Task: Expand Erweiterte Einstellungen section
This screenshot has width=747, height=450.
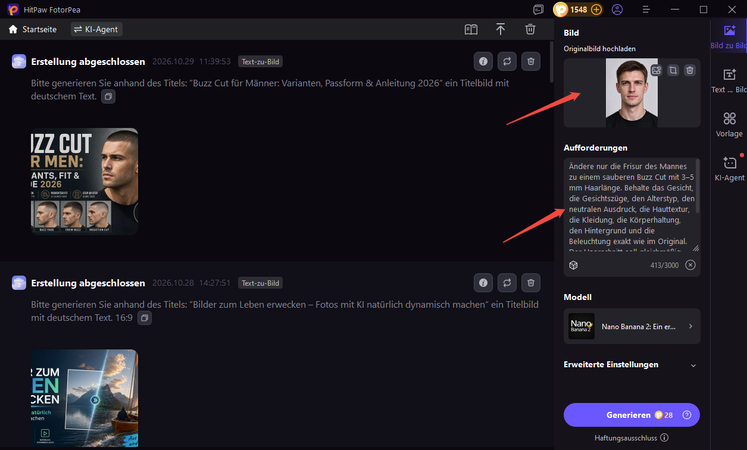Action: pos(631,365)
